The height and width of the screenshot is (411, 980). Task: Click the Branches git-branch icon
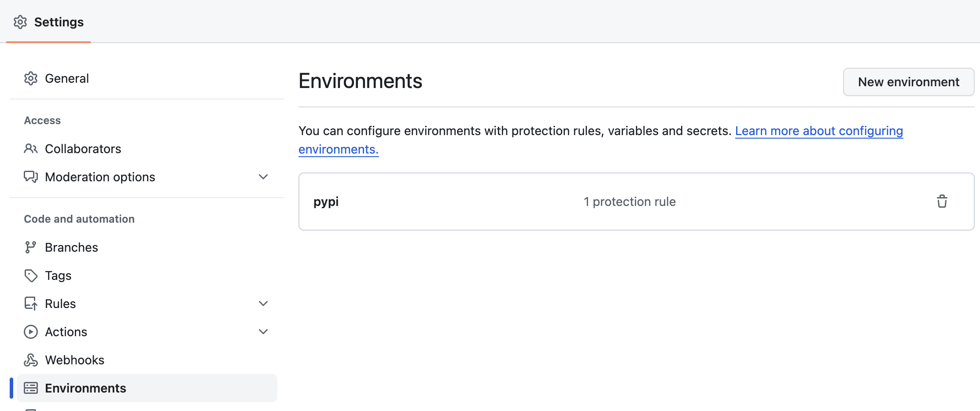coord(31,247)
